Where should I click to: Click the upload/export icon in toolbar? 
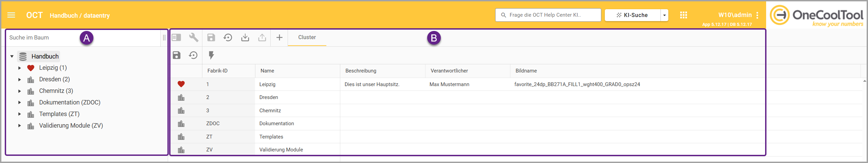tap(262, 37)
